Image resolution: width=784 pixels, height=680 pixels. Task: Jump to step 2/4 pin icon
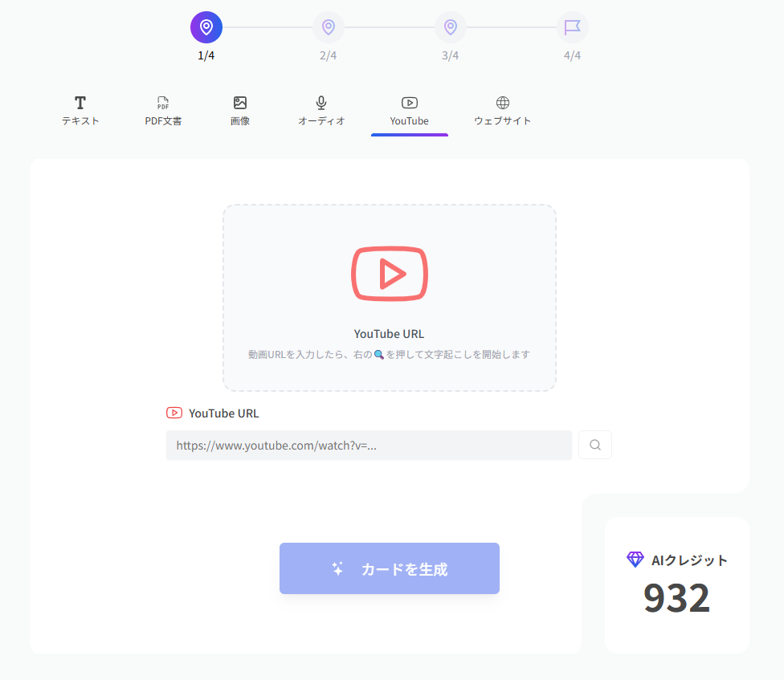point(328,27)
